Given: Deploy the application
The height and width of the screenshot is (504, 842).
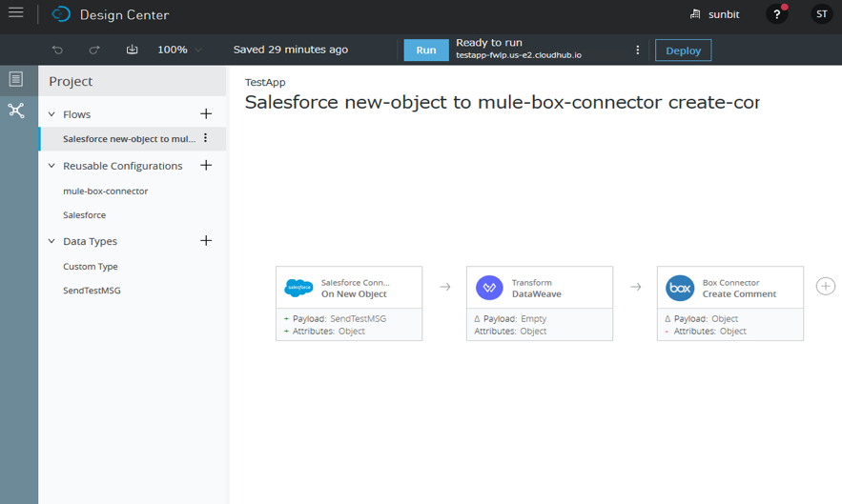Looking at the screenshot, I should click(683, 50).
